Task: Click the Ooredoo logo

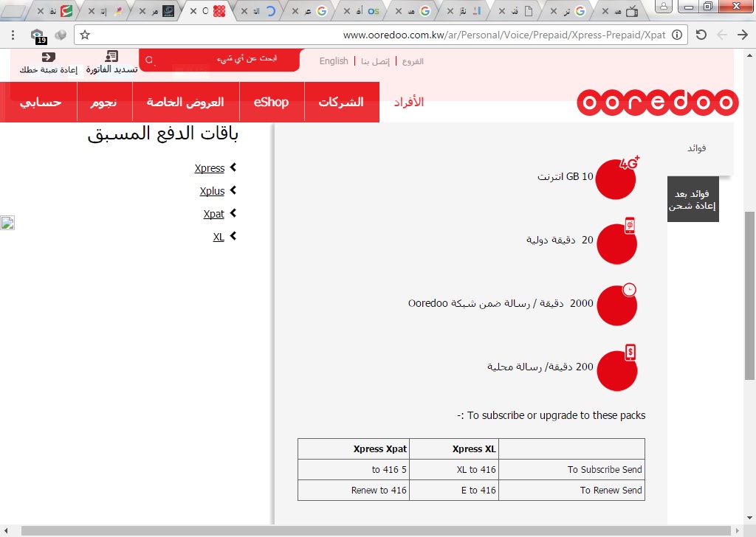Action: [657, 103]
